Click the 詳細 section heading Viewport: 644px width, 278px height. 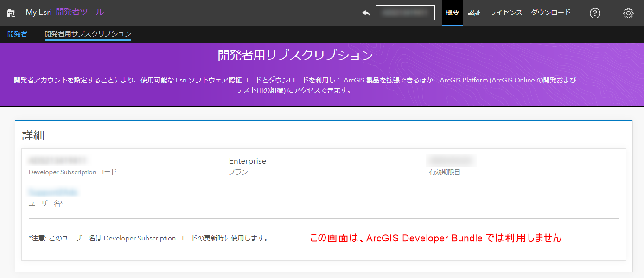[33, 135]
